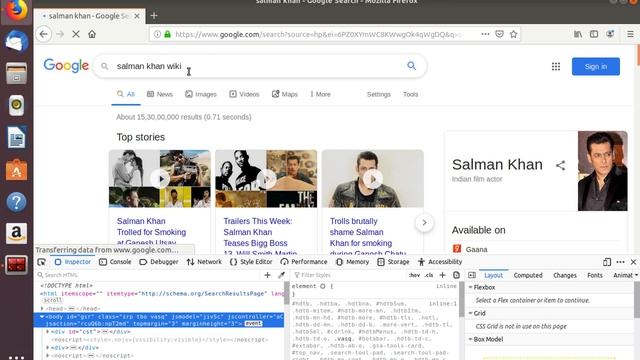Collapse the body element node

coord(42,317)
